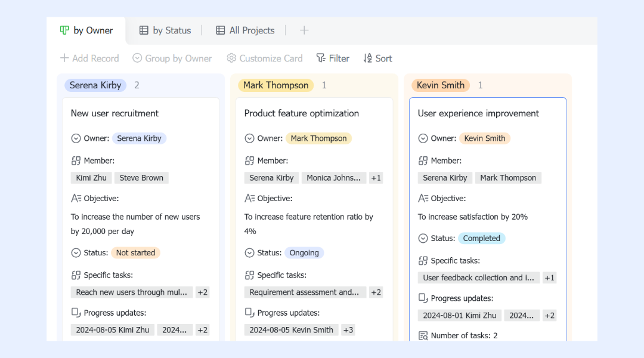Click Specific tasks icon in New user recruitment card
Screen dimensions: 644x358
[76, 275]
